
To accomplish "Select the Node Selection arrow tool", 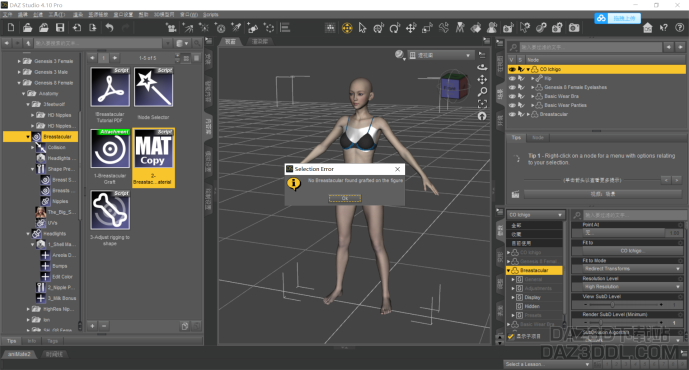I will [x=362, y=28].
